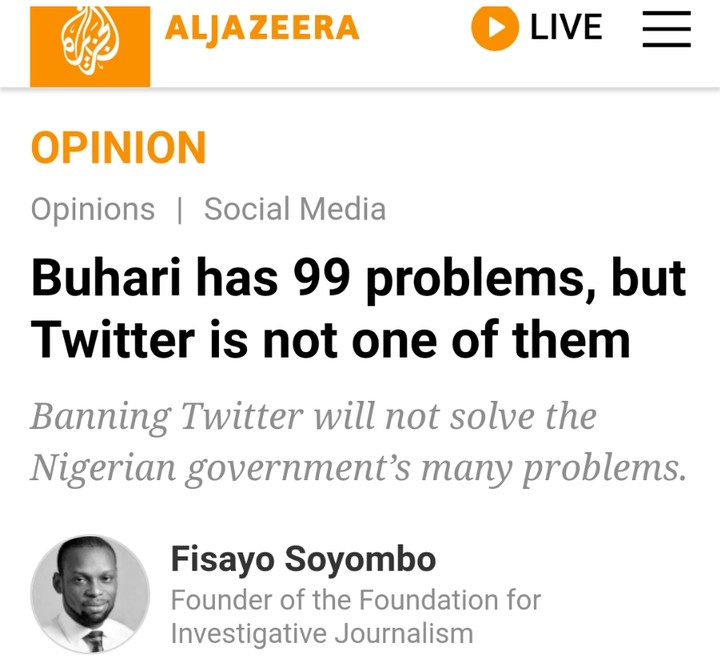Open the hamburger menu
720x667 pixels.
pyautogui.click(x=666, y=29)
